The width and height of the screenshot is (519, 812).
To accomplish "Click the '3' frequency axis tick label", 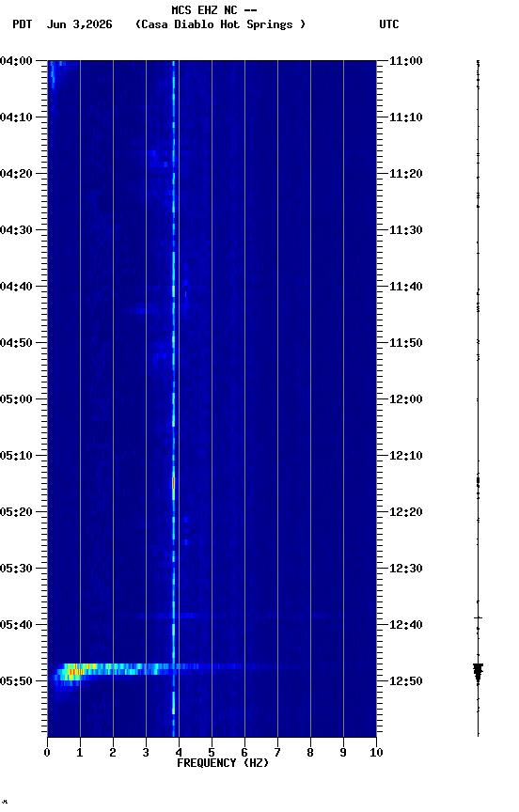I will 146,753.
